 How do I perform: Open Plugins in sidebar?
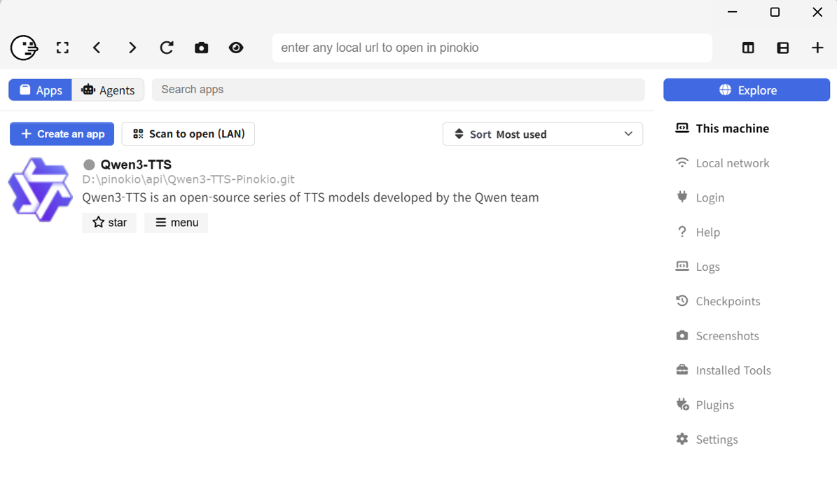click(705, 405)
